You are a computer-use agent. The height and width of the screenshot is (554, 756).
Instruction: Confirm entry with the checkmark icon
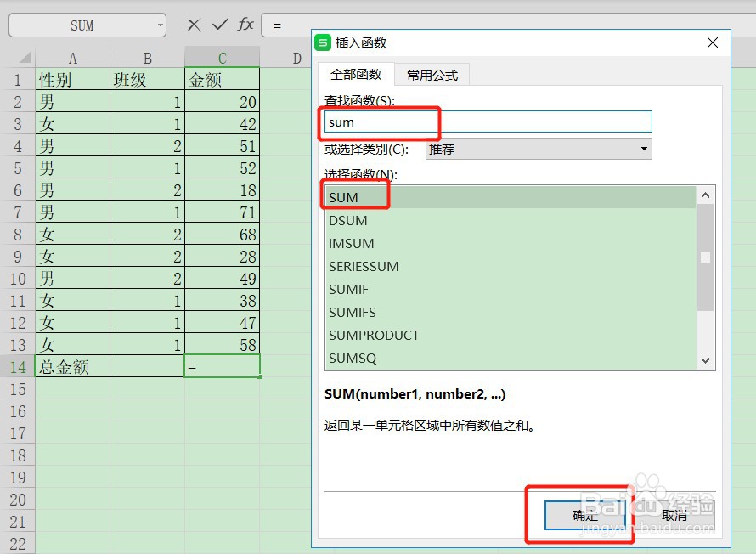220,25
